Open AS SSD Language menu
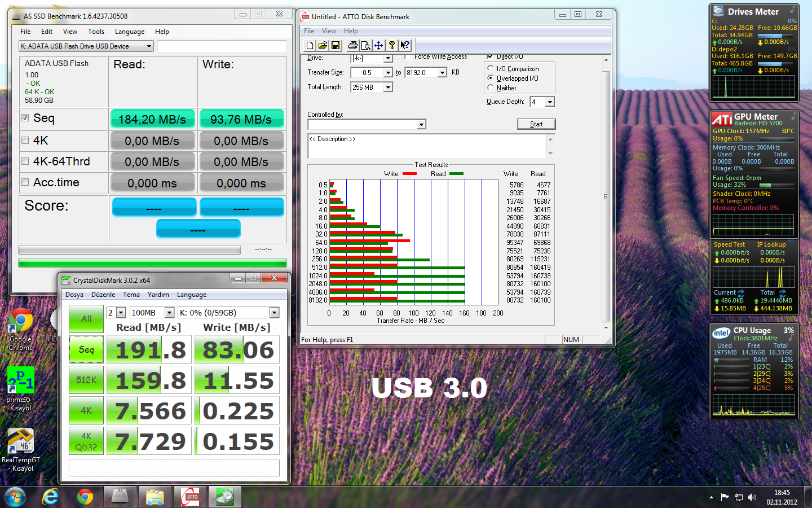The width and height of the screenshot is (812, 508). pyautogui.click(x=130, y=32)
